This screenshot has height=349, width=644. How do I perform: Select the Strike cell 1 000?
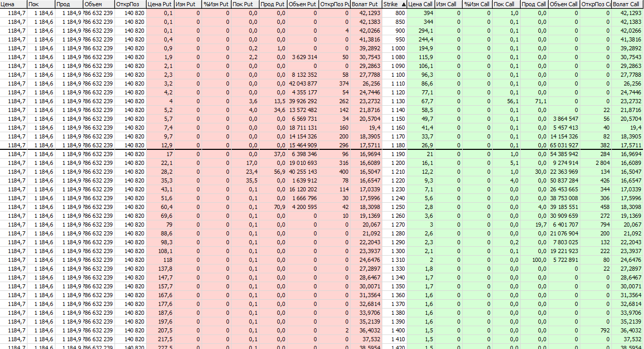[395, 48]
